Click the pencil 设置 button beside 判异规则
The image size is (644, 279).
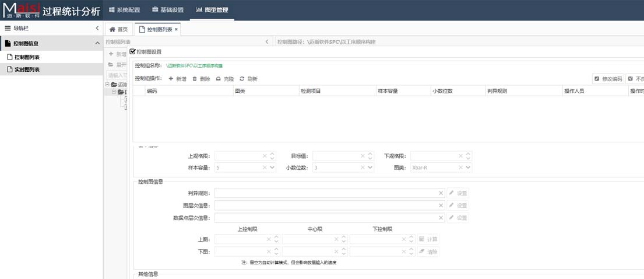458,193
